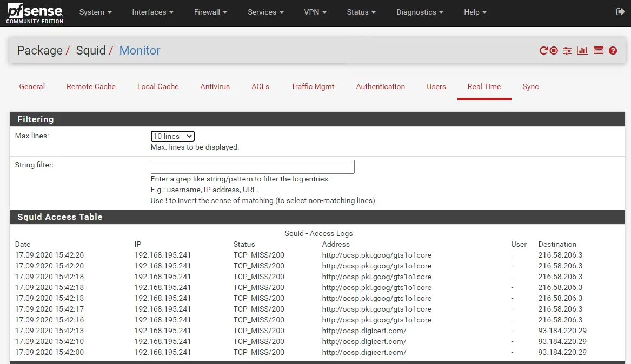Screen dimensions: 631x364
Task: Switch to the Sync tab
Action: tap(530, 86)
